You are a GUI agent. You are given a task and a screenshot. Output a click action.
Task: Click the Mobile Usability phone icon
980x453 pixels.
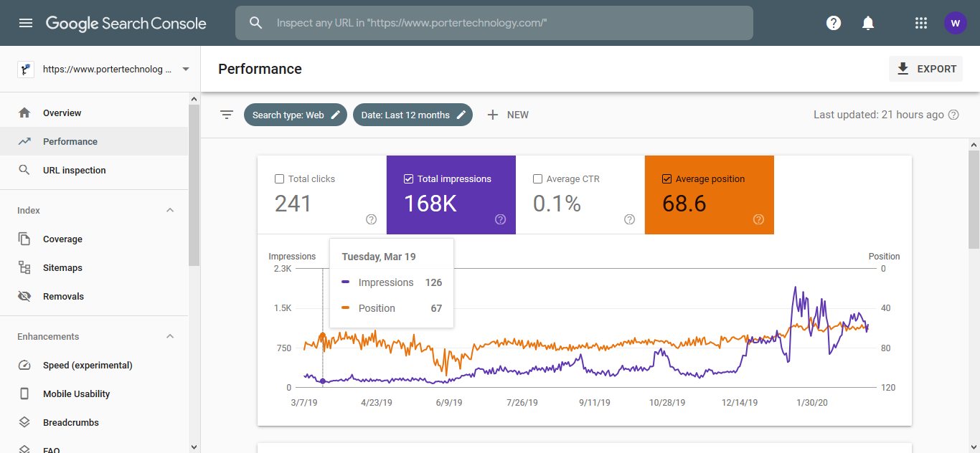pyautogui.click(x=24, y=394)
